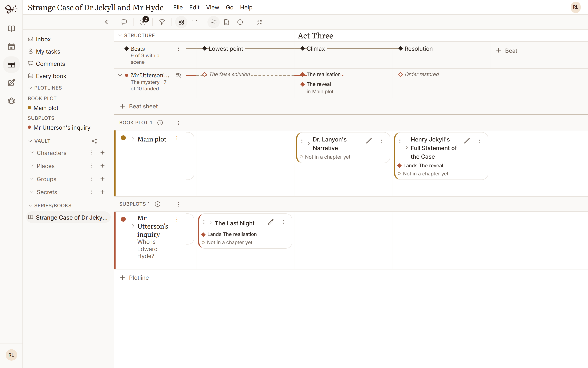588x368 pixels.
Task: Open the book icon in left rail
Action: (x=11, y=28)
